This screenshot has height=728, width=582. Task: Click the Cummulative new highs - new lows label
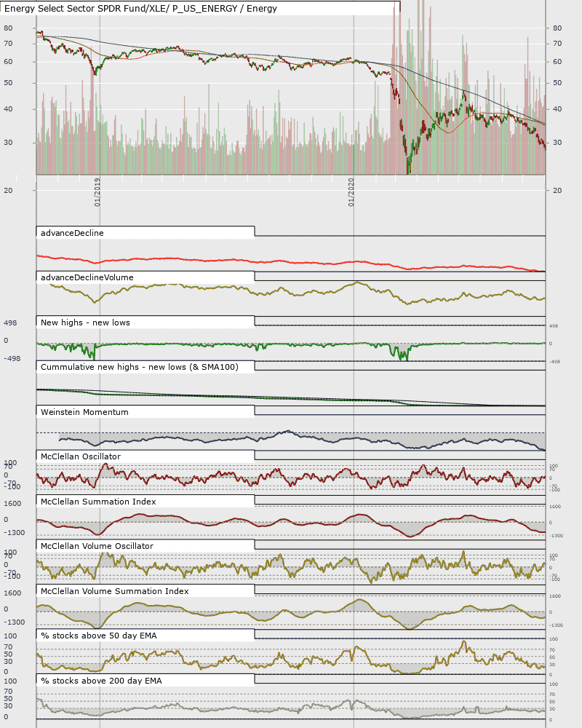coord(139,367)
